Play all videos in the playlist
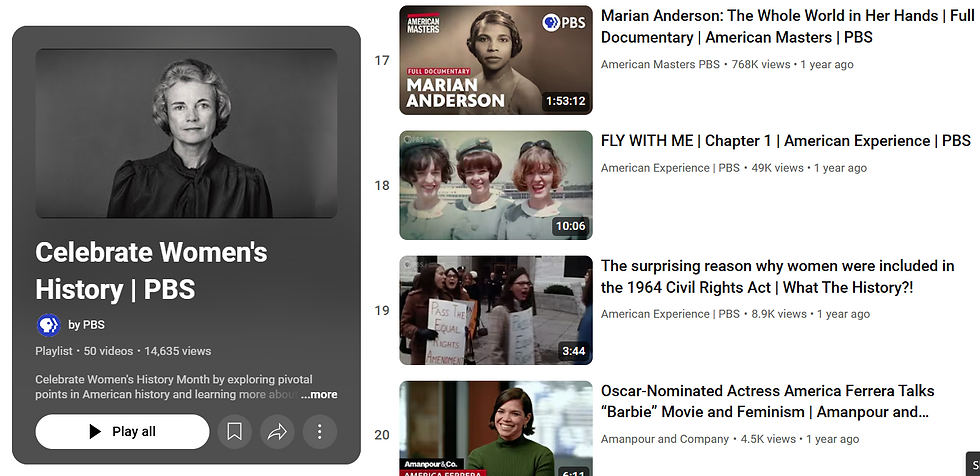Image resolution: width=980 pixels, height=476 pixels. click(122, 432)
